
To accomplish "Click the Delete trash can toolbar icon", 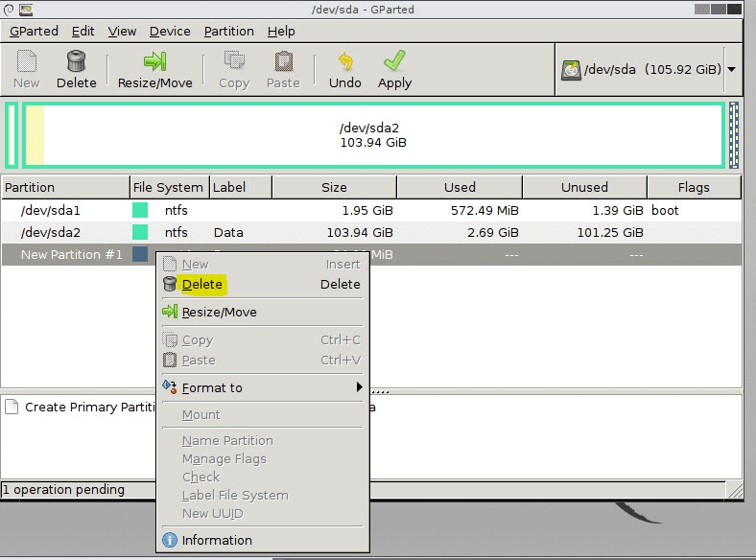I will click(76, 61).
